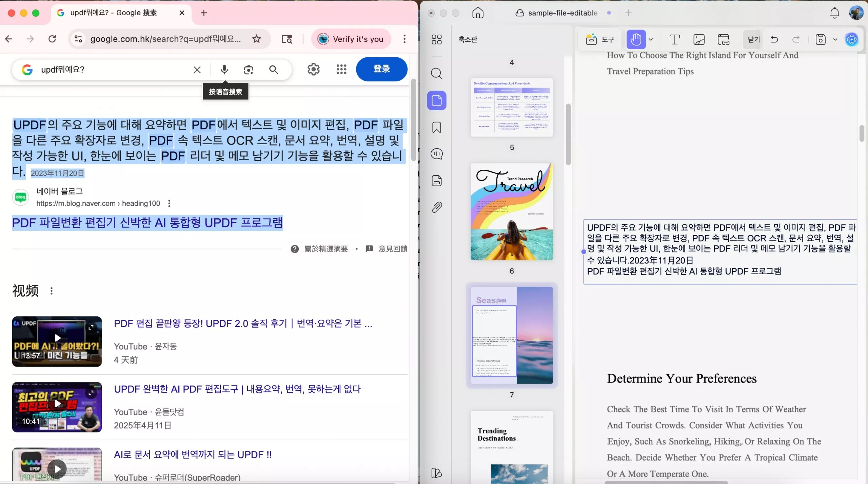Select the add image tool
The height and width of the screenshot is (484, 868).
(699, 40)
